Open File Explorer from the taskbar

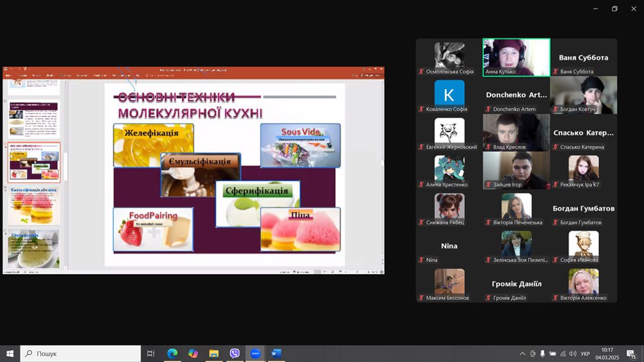pyautogui.click(x=214, y=353)
